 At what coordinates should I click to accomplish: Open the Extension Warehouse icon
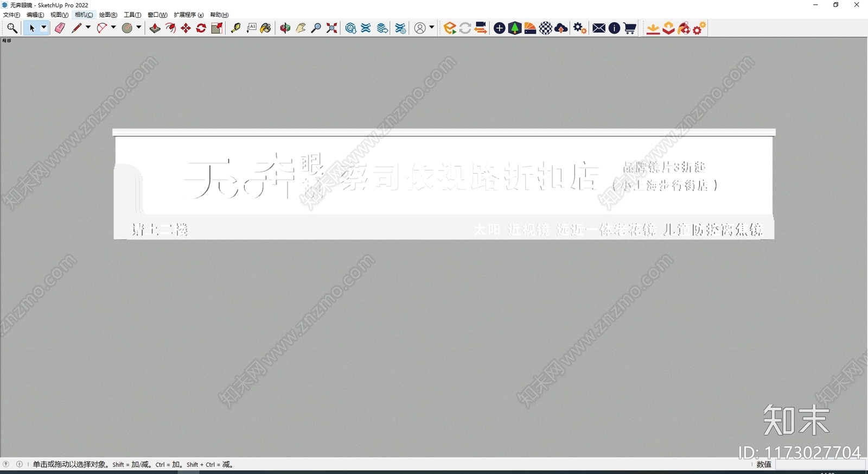point(366,28)
